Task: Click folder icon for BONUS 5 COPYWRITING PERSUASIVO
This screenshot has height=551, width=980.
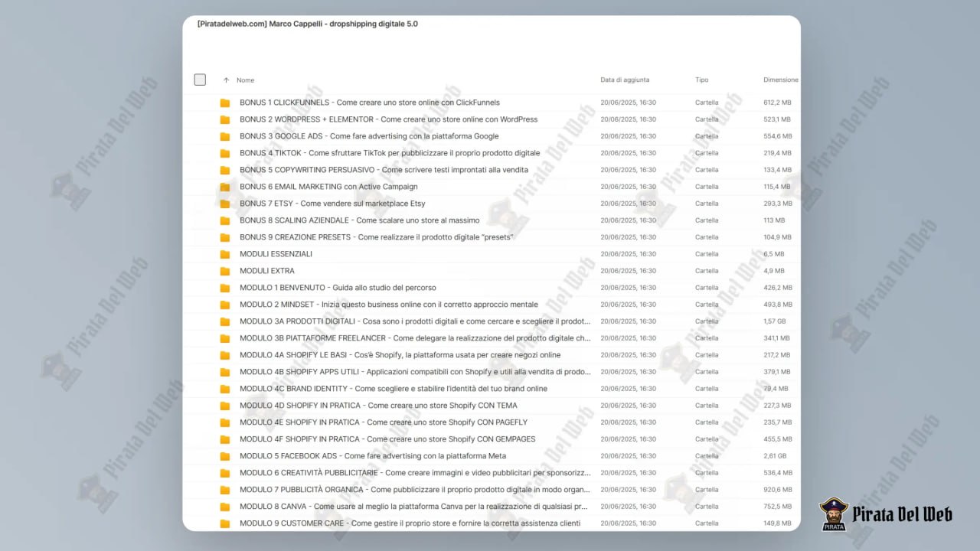Action: (x=225, y=170)
